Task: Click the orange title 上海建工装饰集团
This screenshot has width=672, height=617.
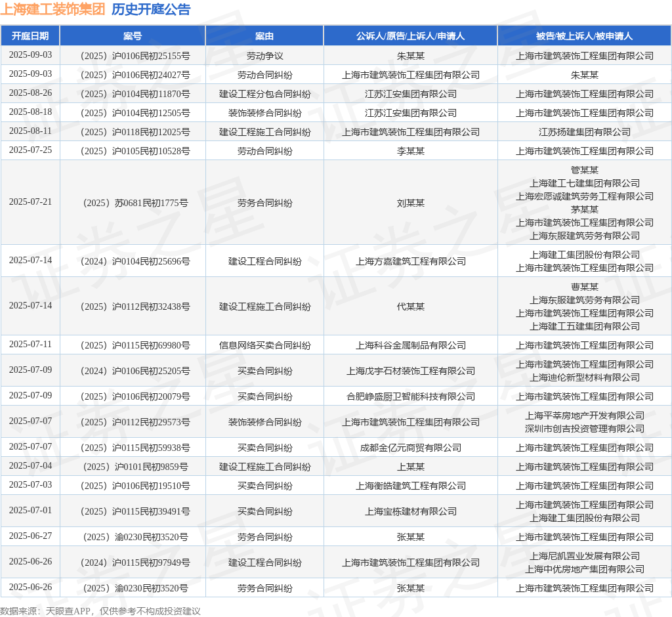Action: tap(52, 9)
